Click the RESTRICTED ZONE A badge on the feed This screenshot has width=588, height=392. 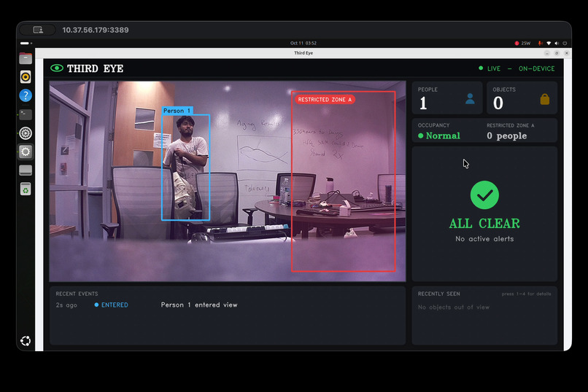pyautogui.click(x=325, y=100)
